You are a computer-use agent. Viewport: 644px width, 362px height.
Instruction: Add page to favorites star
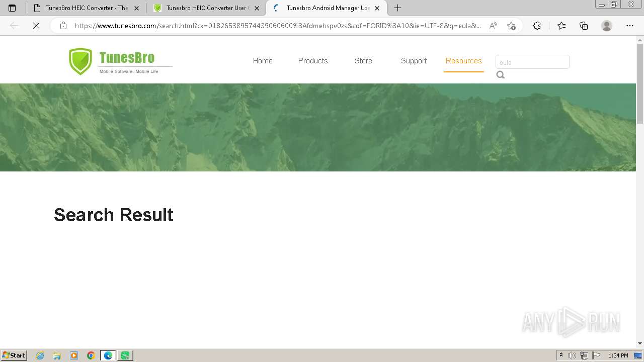(511, 26)
